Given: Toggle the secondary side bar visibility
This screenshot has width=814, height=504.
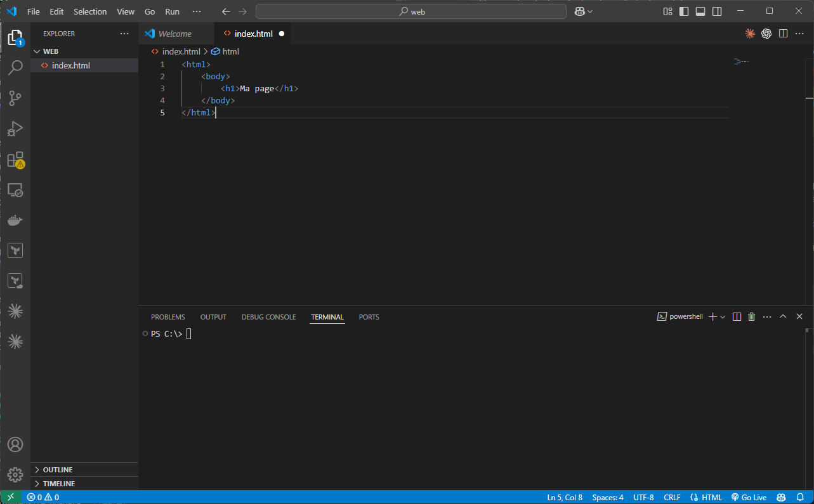Looking at the screenshot, I should click(717, 11).
